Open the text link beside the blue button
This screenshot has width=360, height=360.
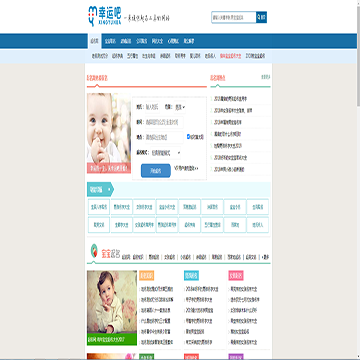click(x=186, y=168)
